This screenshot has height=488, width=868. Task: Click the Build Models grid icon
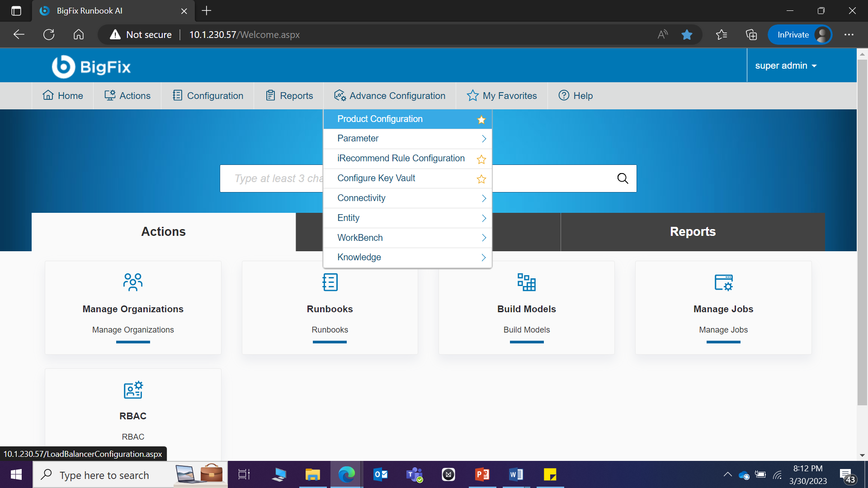526,282
